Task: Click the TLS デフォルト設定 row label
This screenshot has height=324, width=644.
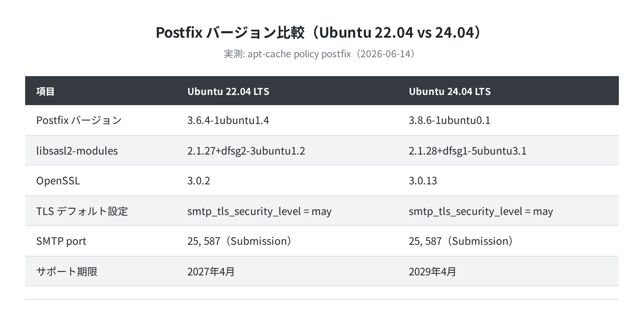Action: pos(82,211)
